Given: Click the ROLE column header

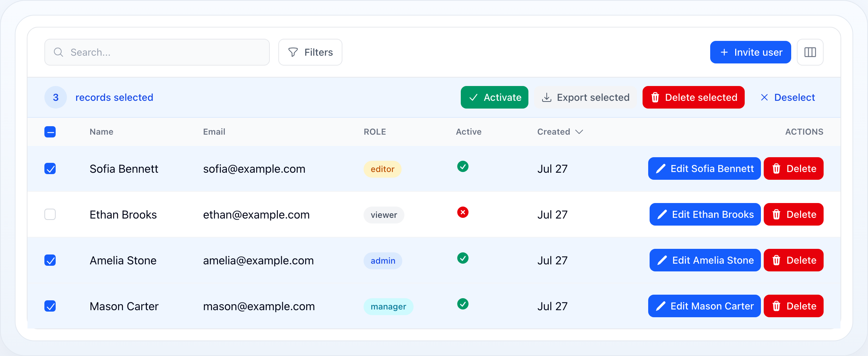Looking at the screenshot, I should coord(375,132).
